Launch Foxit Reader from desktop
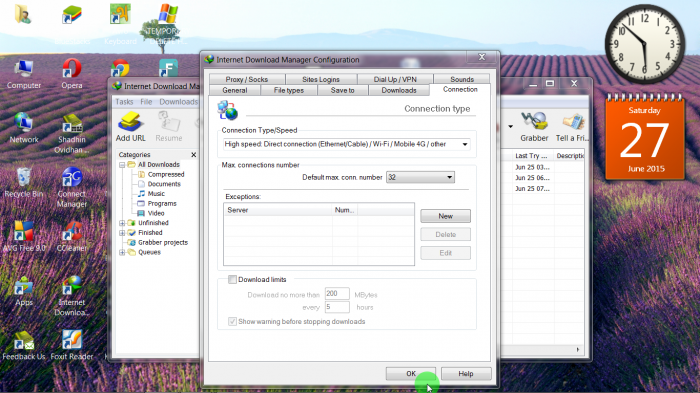Image resolution: width=700 pixels, height=393 pixels. (x=72, y=345)
